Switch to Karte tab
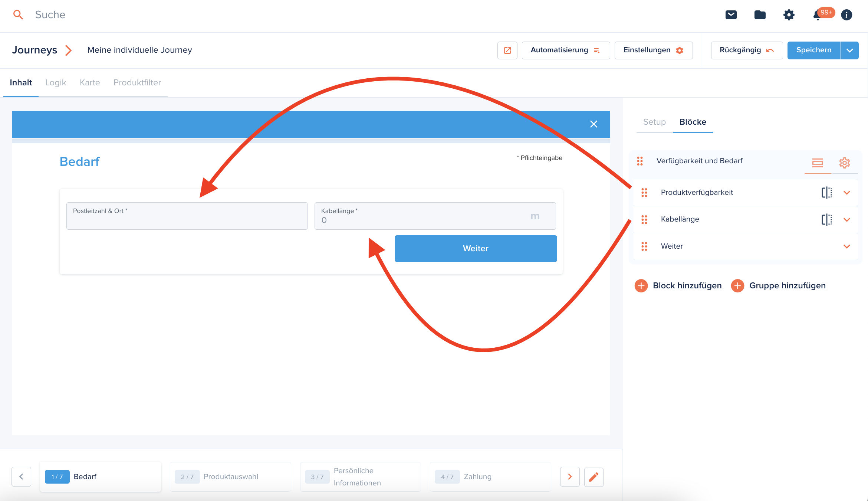 [x=90, y=83]
